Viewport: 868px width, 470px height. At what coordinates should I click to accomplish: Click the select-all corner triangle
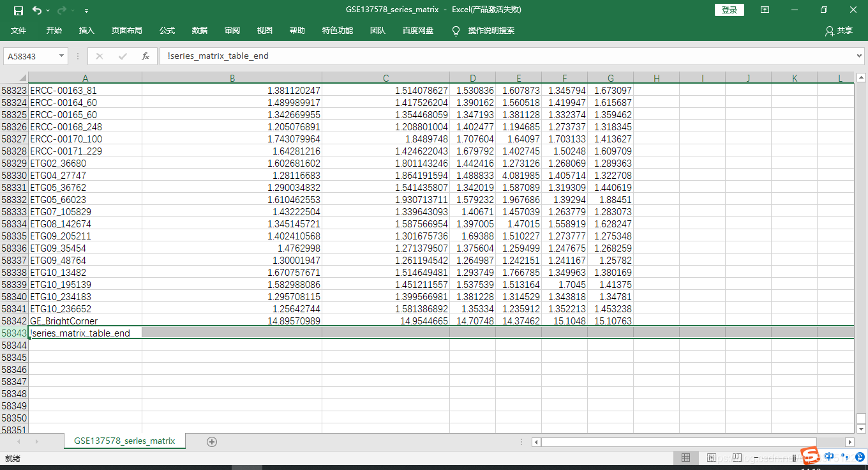click(x=22, y=78)
